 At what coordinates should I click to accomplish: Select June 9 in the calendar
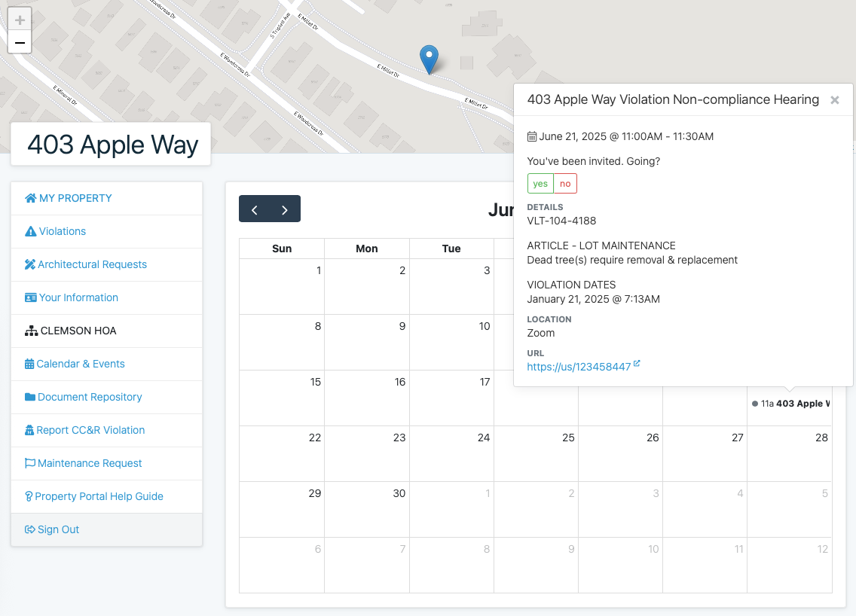click(x=367, y=342)
